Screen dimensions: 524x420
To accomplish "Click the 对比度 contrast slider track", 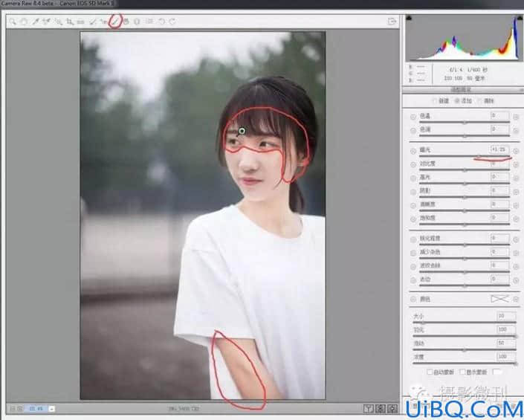I will (x=465, y=170).
